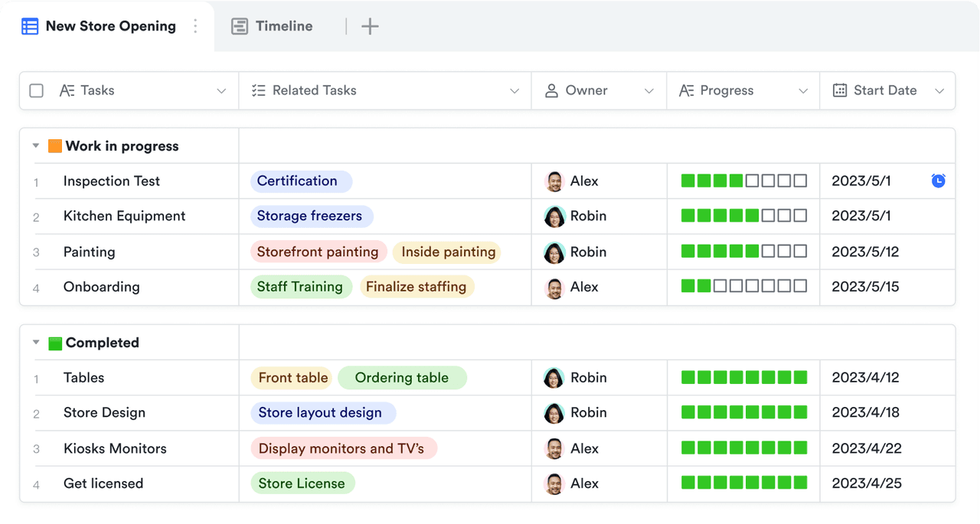Image resolution: width=980 pixels, height=524 pixels.
Task: Click the 2023/4/25 start date cell
Action: pyautogui.click(x=887, y=483)
